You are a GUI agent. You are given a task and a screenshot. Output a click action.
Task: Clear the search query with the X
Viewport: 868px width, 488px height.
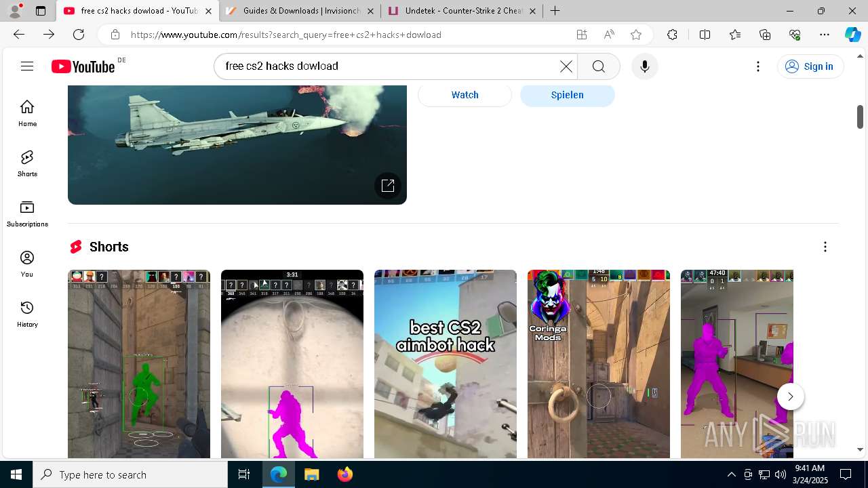566,66
